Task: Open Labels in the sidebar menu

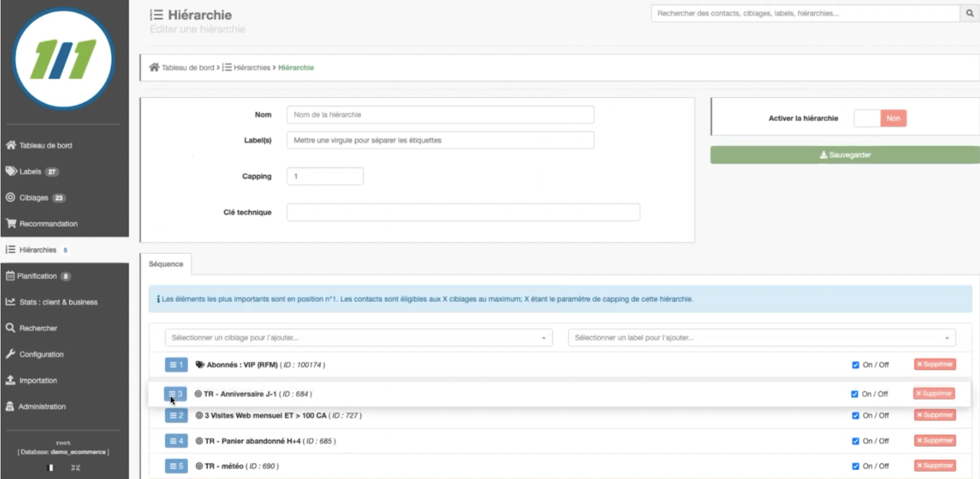Action: 65,172
